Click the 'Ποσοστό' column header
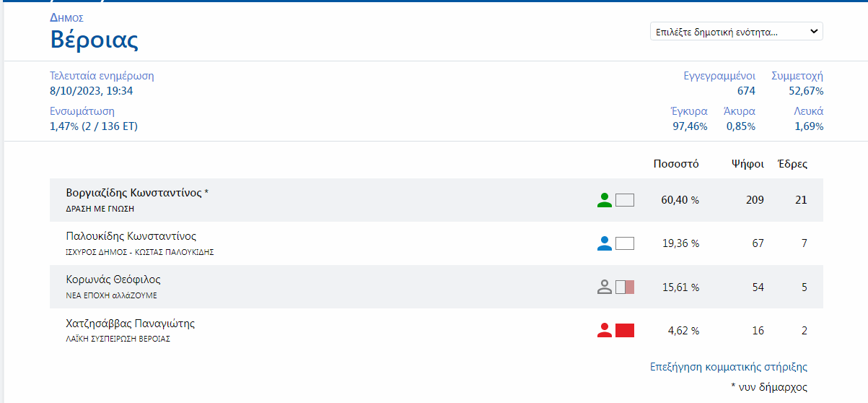Screen dimensions: 868x403 coord(676,164)
